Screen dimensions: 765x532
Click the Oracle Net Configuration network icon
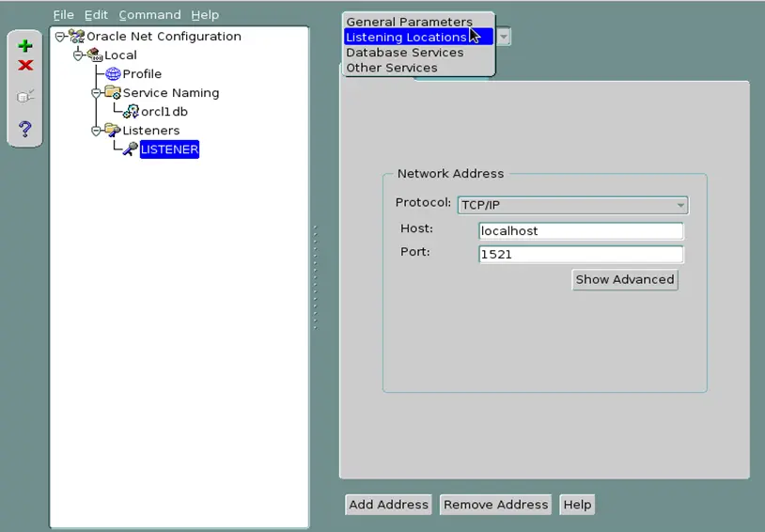(x=77, y=36)
